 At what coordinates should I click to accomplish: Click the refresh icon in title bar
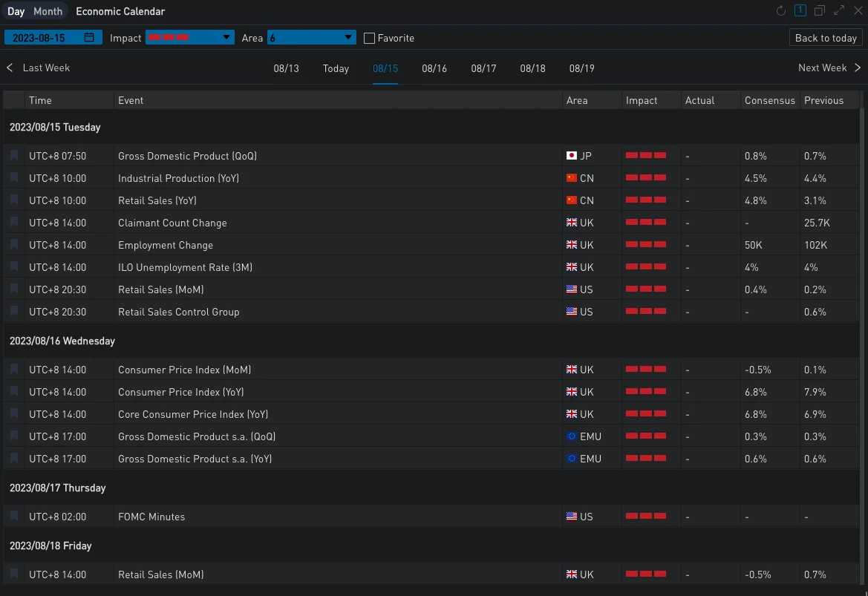(x=780, y=11)
